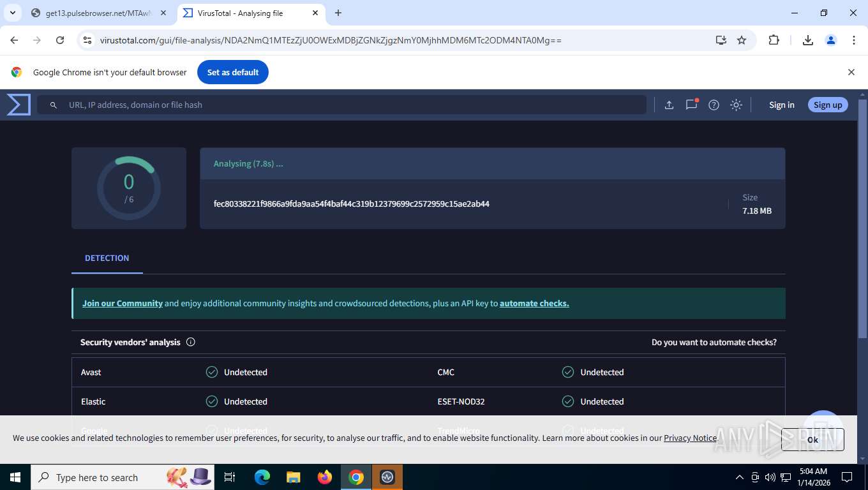868x490 pixels.
Task: Click the info icon beside Security vendors' analysis
Action: coord(190,342)
